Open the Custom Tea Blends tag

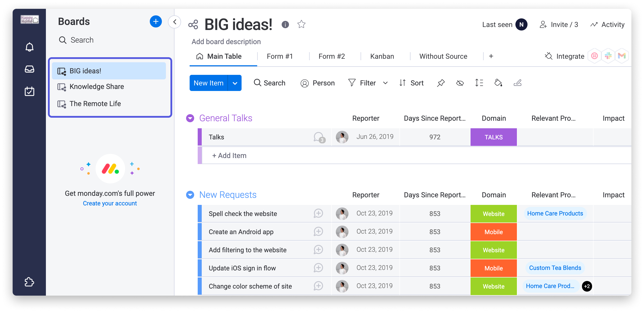point(555,268)
